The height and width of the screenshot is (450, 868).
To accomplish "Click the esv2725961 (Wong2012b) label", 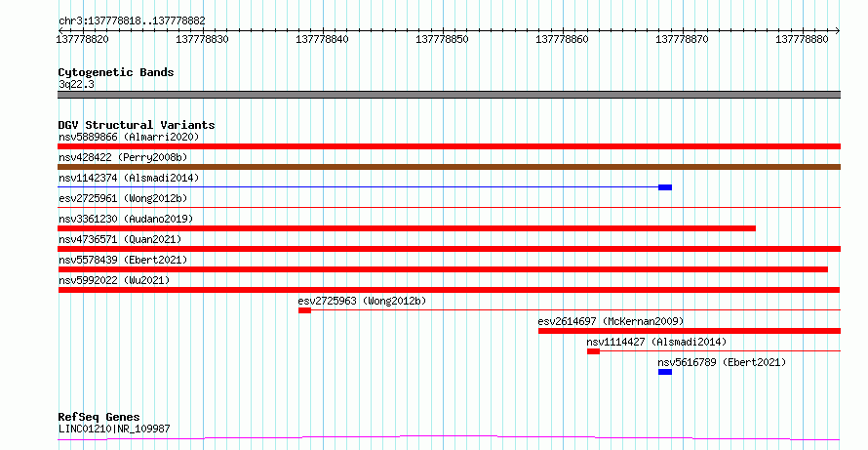I will [x=123, y=198].
